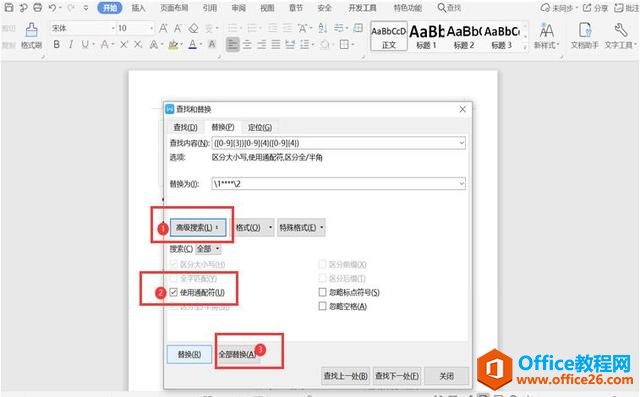This screenshot has height=397, width=640.
Task: Align text left
Action: 233,44
